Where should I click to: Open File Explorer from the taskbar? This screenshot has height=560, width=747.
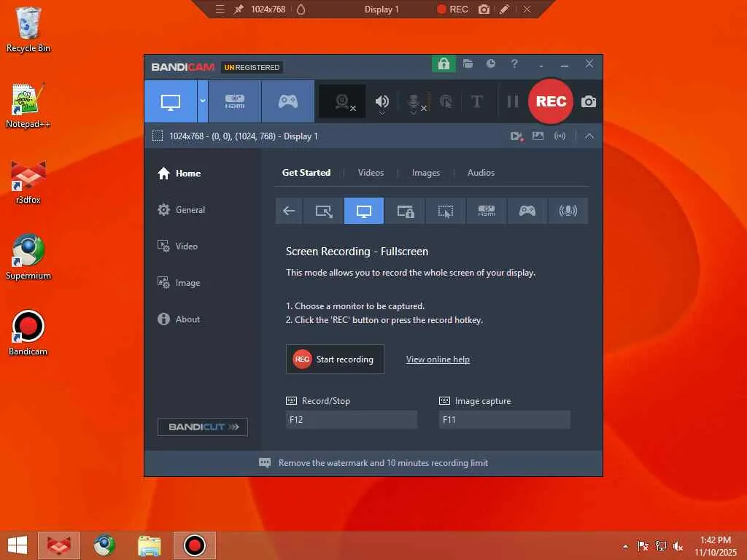pos(149,545)
